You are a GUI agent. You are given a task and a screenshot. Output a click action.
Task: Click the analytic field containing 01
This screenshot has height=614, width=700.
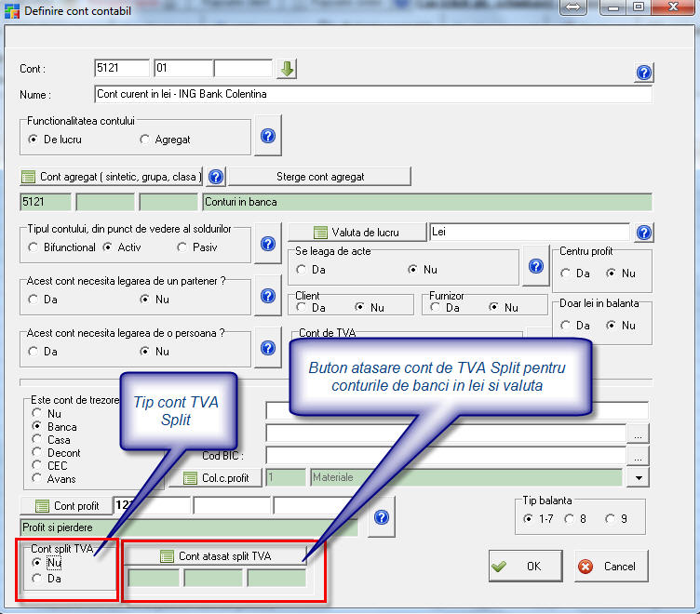coord(183,68)
